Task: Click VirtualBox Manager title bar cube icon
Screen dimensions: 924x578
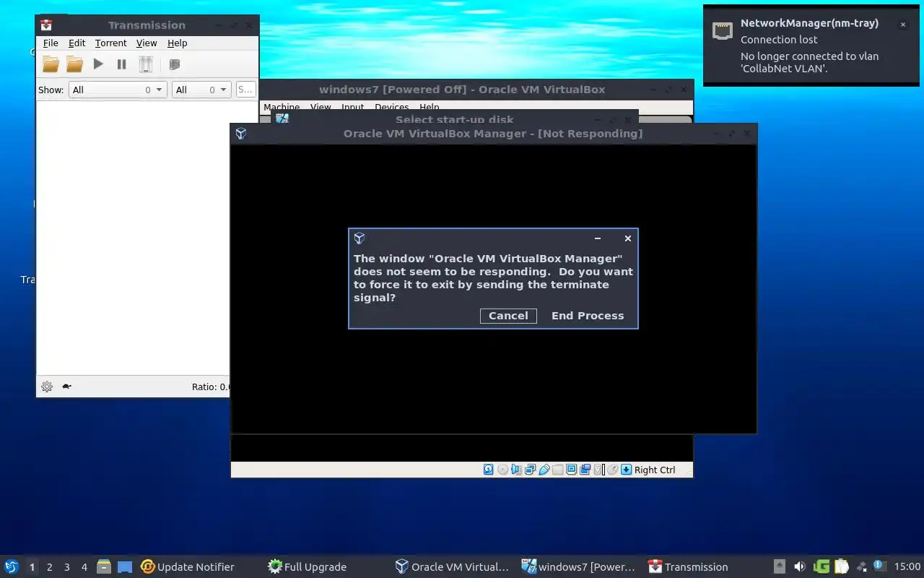Action: [241, 134]
